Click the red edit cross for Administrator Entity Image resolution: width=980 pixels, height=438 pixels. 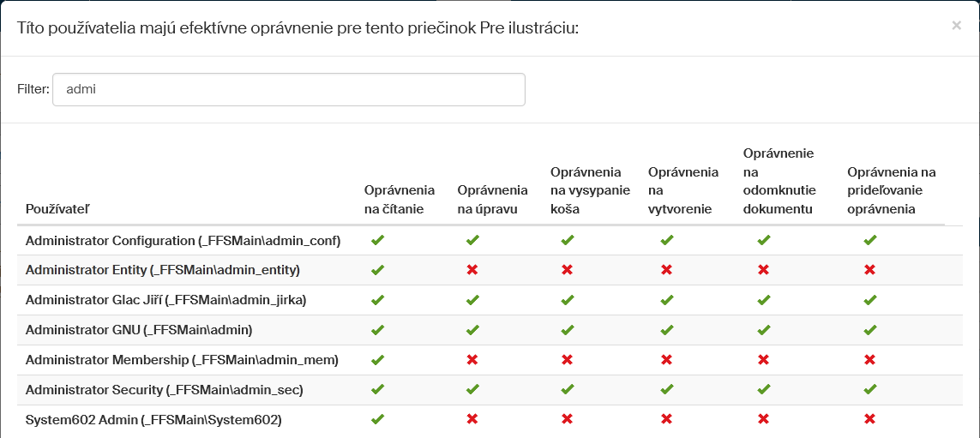click(x=472, y=270)
